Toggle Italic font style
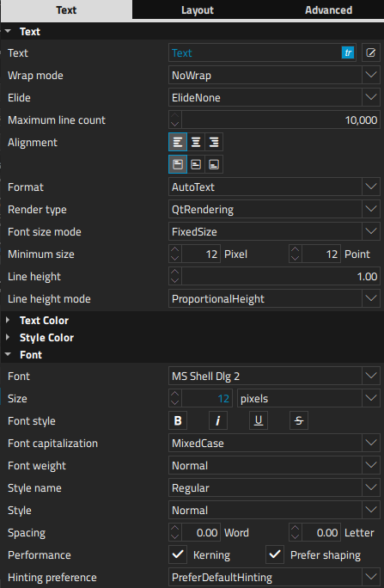384x588 pixels. tap(218, 420)
